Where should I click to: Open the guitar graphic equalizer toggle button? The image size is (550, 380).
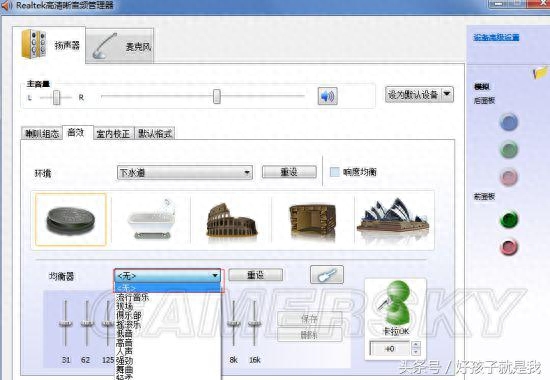click(327, 275)
